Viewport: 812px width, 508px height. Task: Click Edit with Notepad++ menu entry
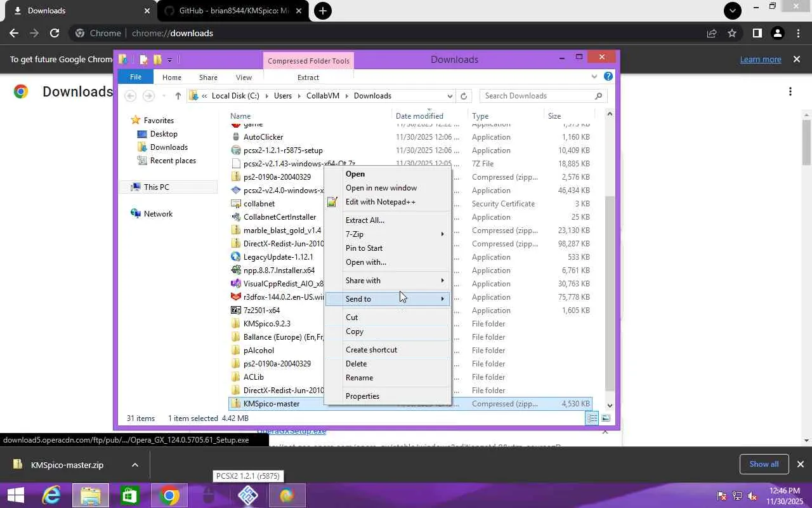coord(387,202)
